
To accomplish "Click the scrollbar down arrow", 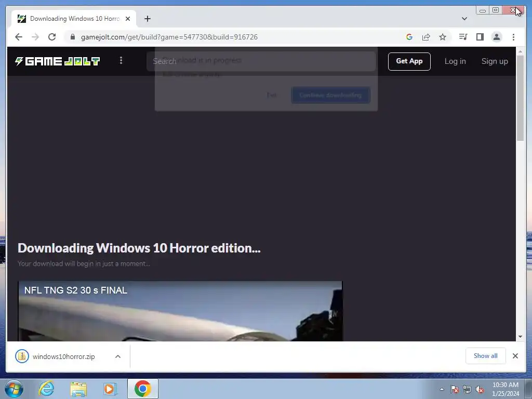I will pyautogui.click(x=520, y=337).
